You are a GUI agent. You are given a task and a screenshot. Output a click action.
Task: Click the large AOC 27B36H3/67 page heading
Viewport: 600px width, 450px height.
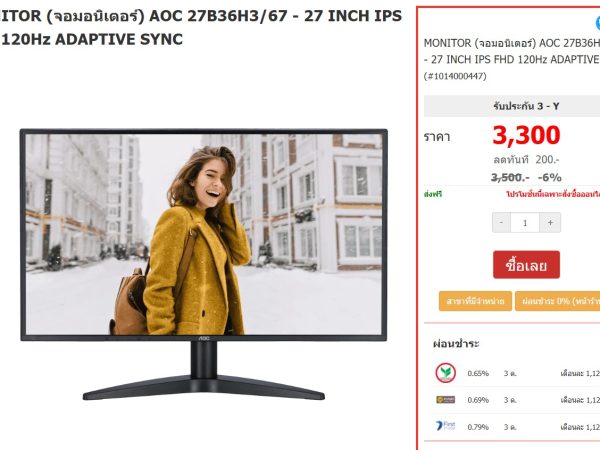click(201, 28)
